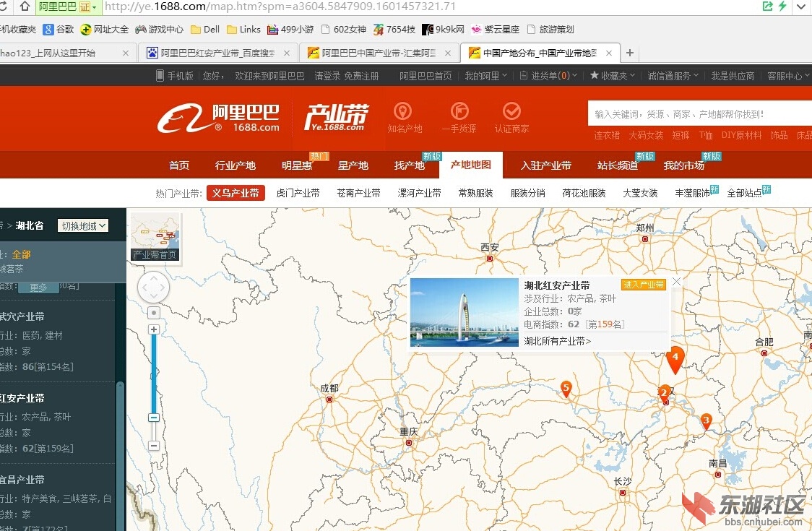The width and height of the screenshot is (812, 531).
Task: Click the map zoom in plus button
Action: click(153, 329)
